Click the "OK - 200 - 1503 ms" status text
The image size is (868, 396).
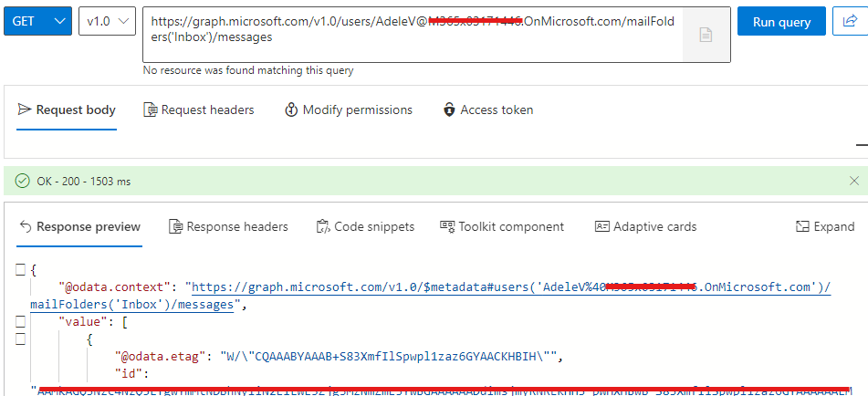pos(84,181)
